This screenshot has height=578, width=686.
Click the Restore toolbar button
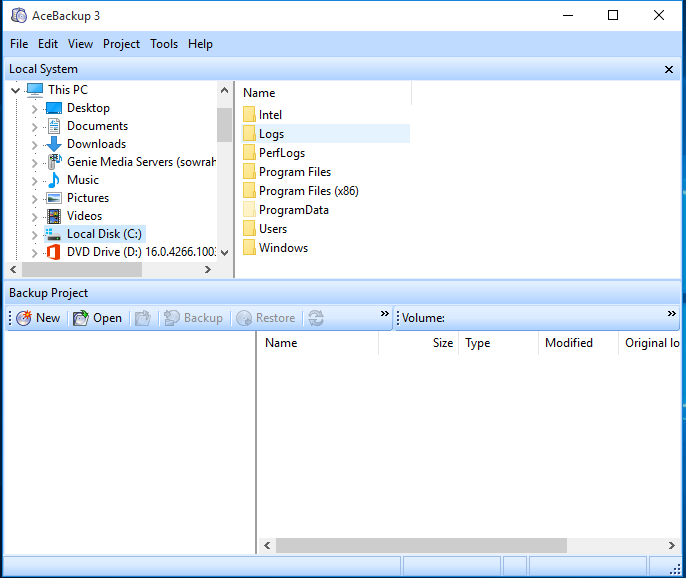[x=266, y=318]
